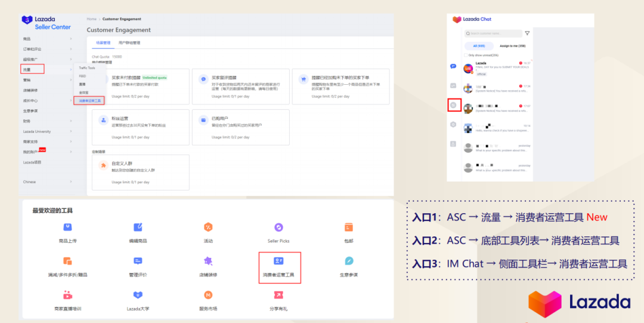Open the 商品上传 tool icon
The height and width of the screenshot is (323, 644).
67,227
